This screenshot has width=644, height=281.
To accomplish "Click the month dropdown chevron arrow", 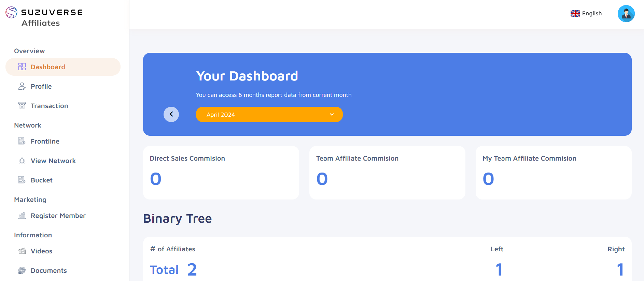I will pyautogui.click(x=332, y=115).
